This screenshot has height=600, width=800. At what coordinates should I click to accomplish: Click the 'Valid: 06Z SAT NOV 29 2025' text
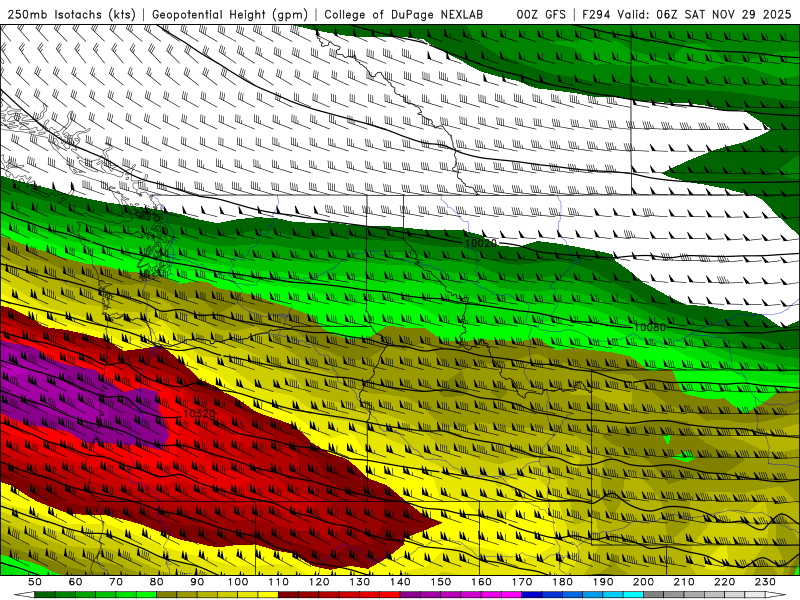click(x=704, y=14)
